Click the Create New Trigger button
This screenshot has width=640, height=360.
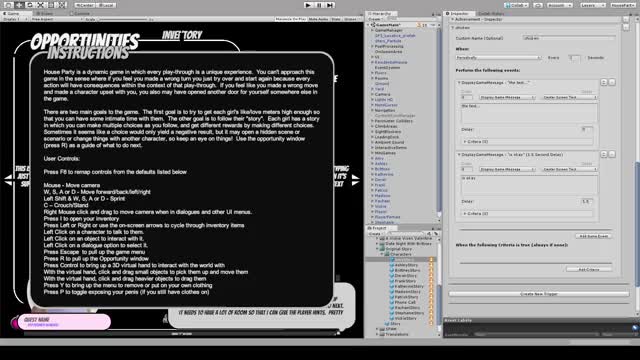539,293
